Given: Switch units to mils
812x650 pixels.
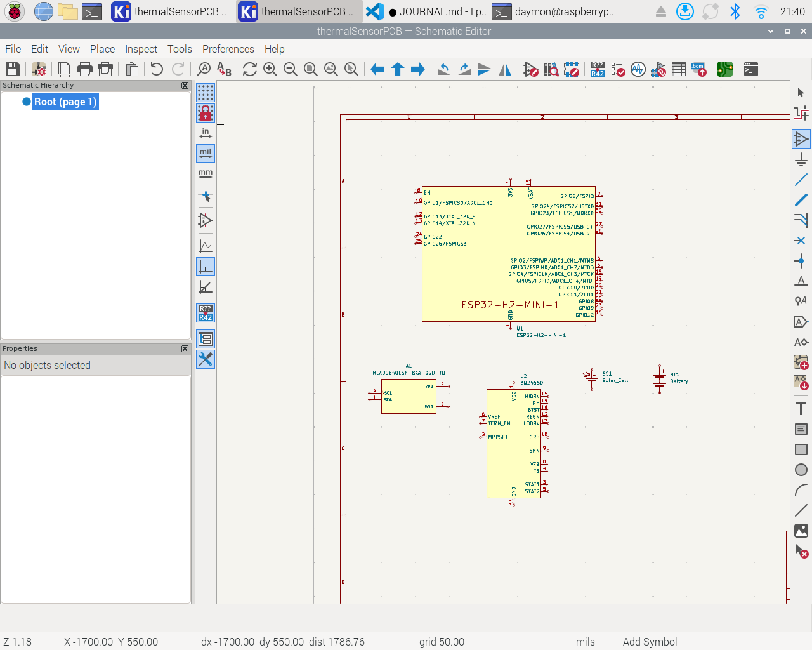Looking at the screenshot, I should (x=206, y=154).
